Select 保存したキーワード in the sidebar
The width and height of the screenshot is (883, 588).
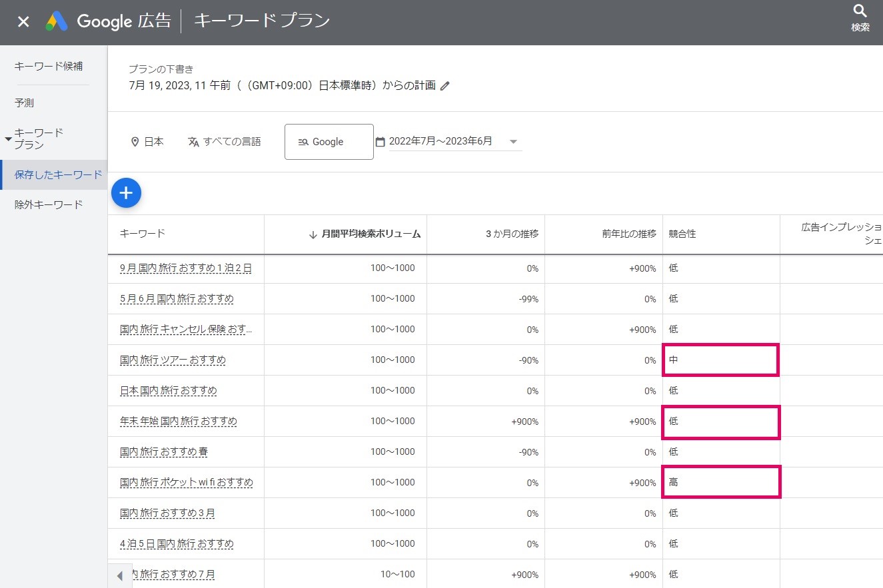click(x=54, y=174)
